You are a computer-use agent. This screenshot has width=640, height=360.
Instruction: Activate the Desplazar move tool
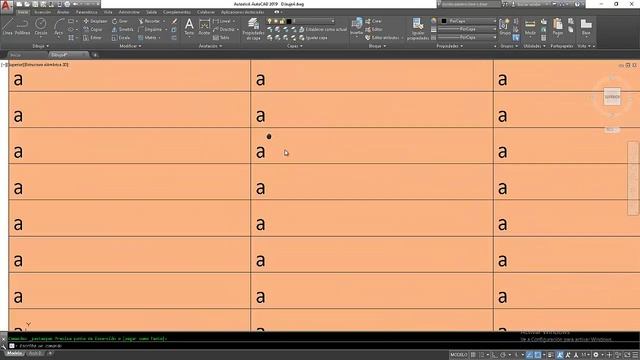click(96, 21)
